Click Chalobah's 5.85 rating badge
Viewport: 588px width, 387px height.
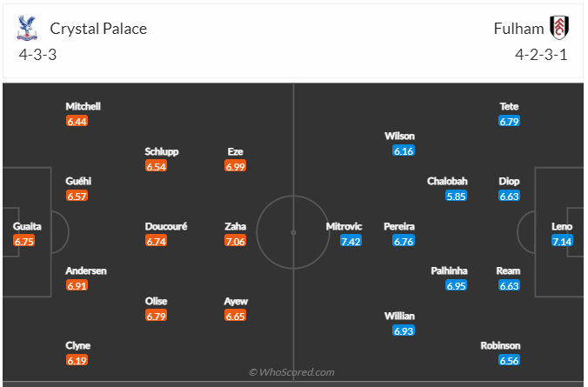pyautogui.click(x=457, y=196)
